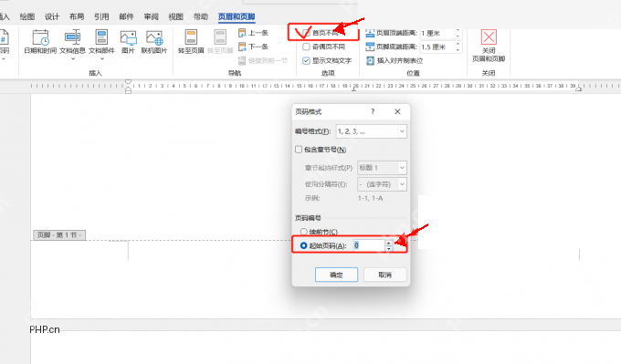Click the footer section 1 label (页脚 - 第 1 节)
This screenshot has height=364, width=621.
59,235
